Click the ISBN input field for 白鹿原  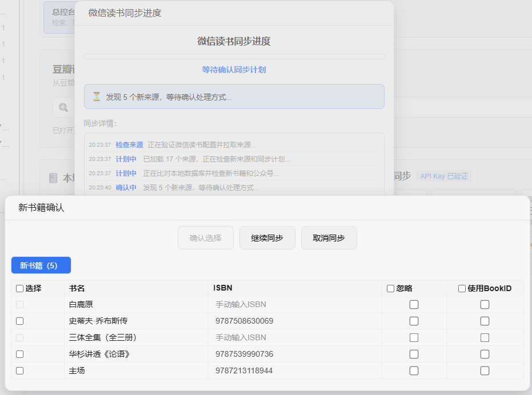tap(295, 304)
